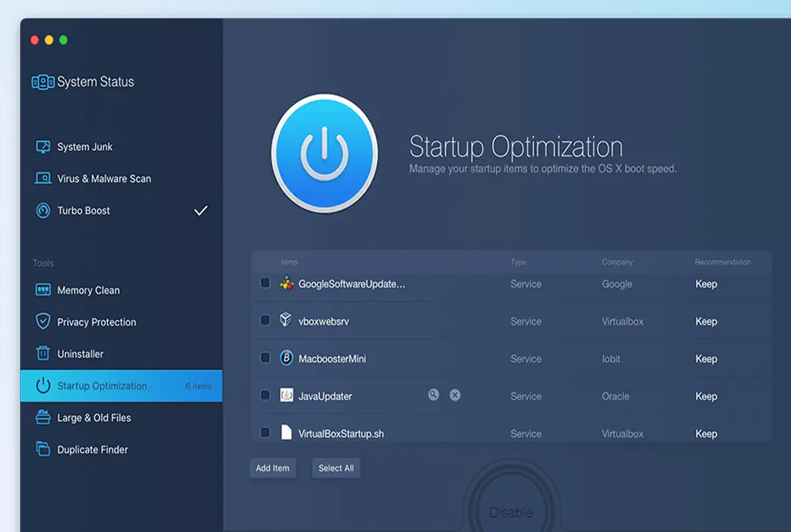
Task: Enable the VirtualBoxStartup.sh checkbox
Action: [x=265, y=432]
